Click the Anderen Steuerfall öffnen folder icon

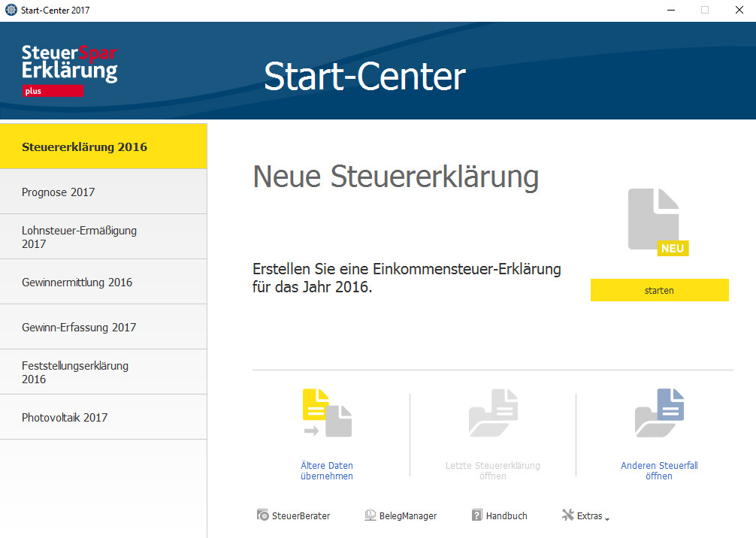pos(659,413)
